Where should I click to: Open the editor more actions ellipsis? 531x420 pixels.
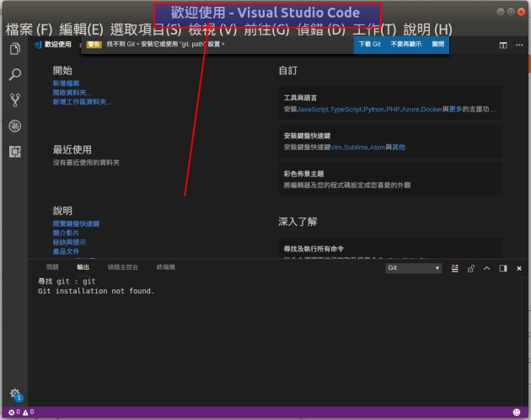[x=519, y=45]
